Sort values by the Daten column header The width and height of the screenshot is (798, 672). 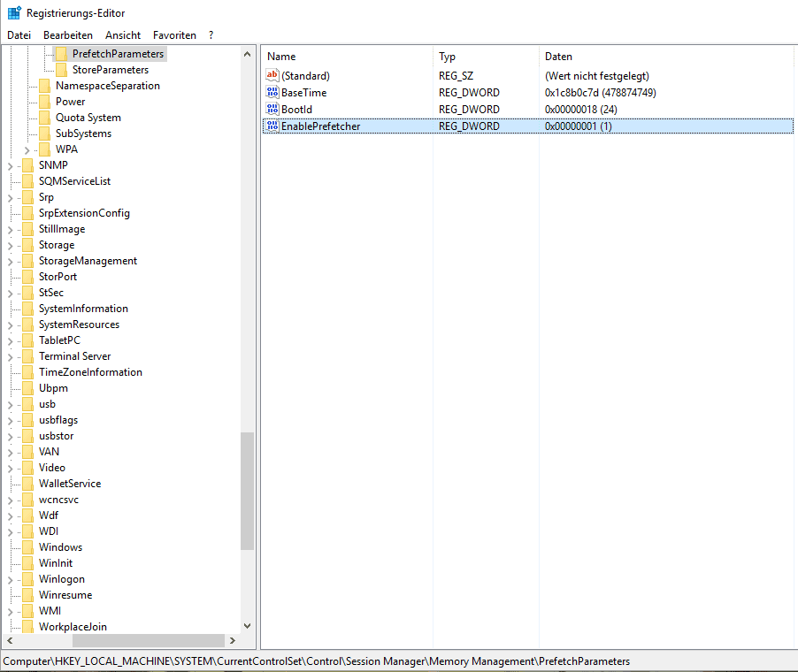pos(666,57)
